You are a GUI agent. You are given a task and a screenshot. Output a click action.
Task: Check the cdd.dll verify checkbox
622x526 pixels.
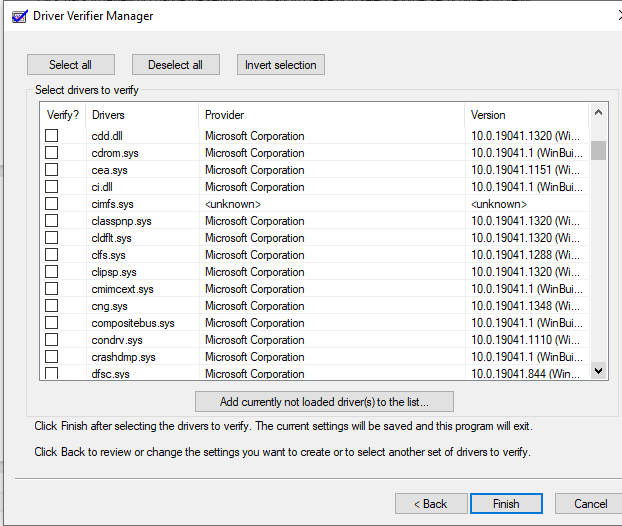(x=51, y=136)
